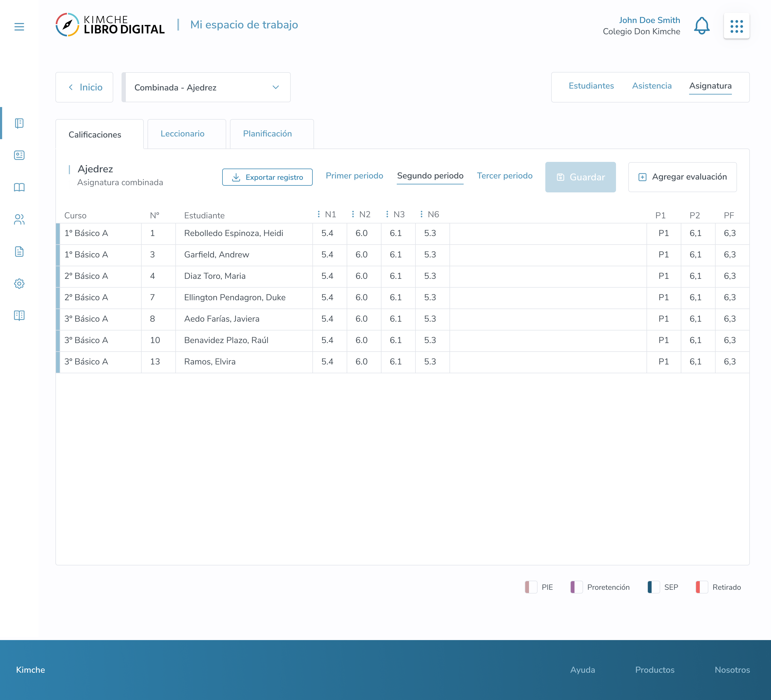This screenshot has width=771, height=700.
Task: Click the settings gear sidebar icon
Action: (19, 284)
